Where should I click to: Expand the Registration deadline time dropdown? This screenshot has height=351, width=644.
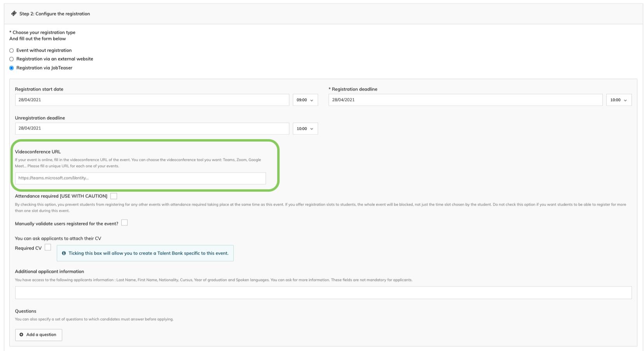(618, 100)
